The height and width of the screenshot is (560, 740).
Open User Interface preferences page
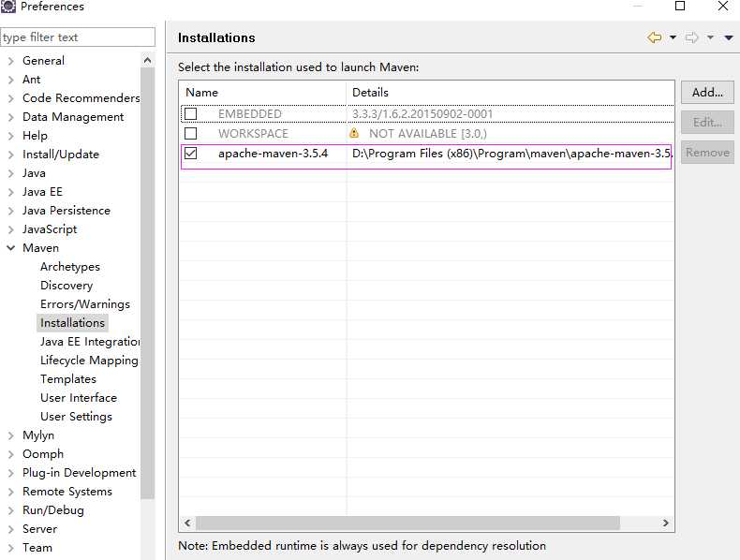pos(79,398)
